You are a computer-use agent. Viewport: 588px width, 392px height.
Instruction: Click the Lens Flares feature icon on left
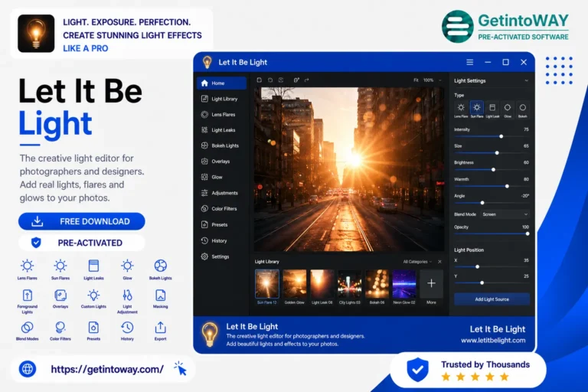click(x=27, y=266)
